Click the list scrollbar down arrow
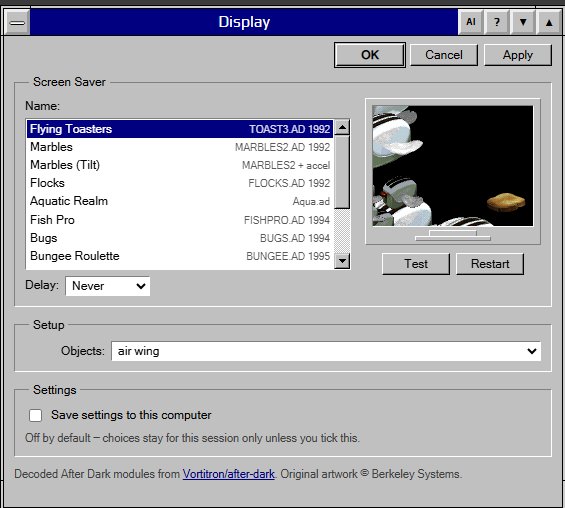The image size is (565, 508). [x=342, y=260]
